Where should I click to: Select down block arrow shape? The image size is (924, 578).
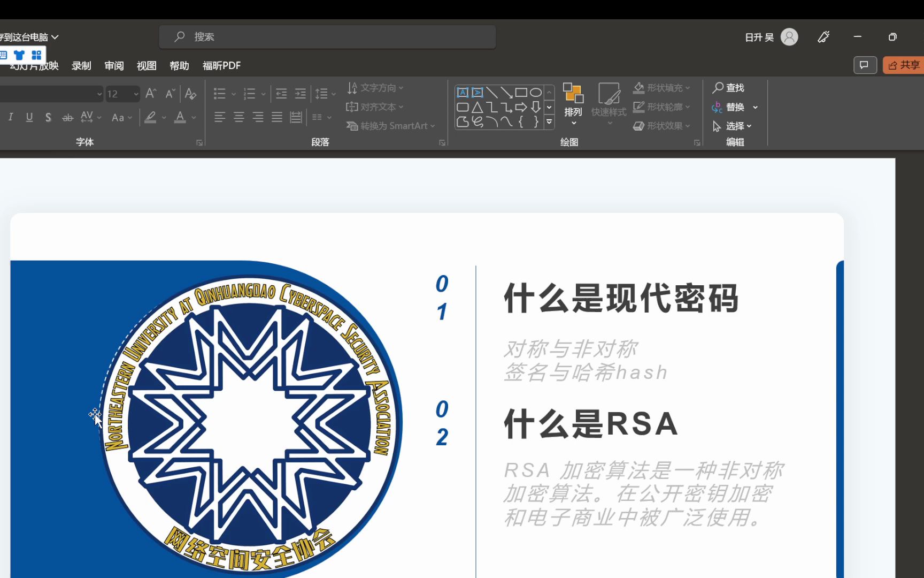point(535,107)
